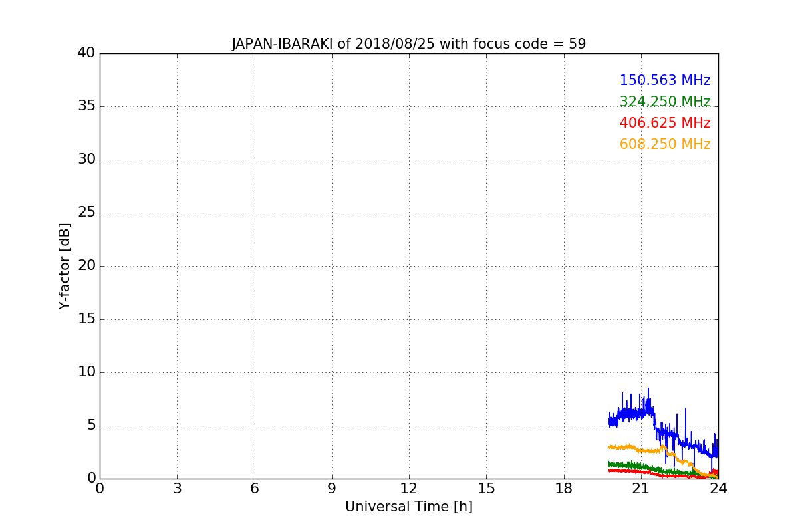Click the x-axis tick label 24

click(x=718, y=489)
